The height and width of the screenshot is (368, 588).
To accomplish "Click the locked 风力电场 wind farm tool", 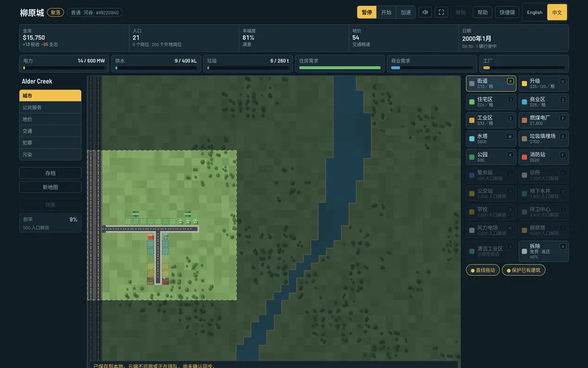I will coord(491,231).
